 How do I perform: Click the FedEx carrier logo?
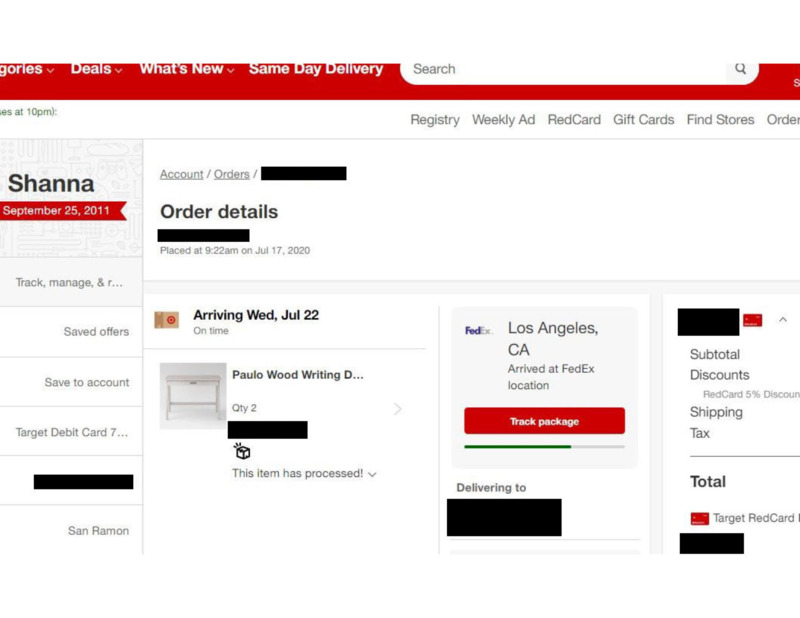478,331
